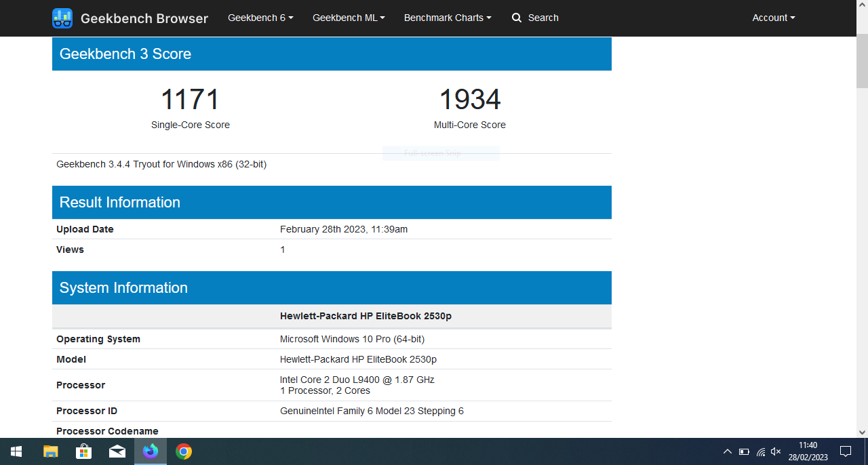Open File Explorer from the taskbar
The height and width of the screenshot is (465, 868).
click(x=51, y=451)
